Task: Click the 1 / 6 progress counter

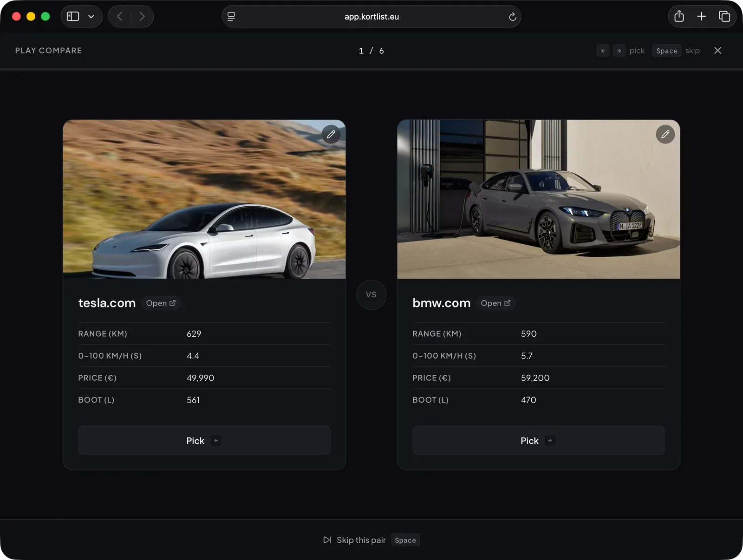Action: (371, 51)
